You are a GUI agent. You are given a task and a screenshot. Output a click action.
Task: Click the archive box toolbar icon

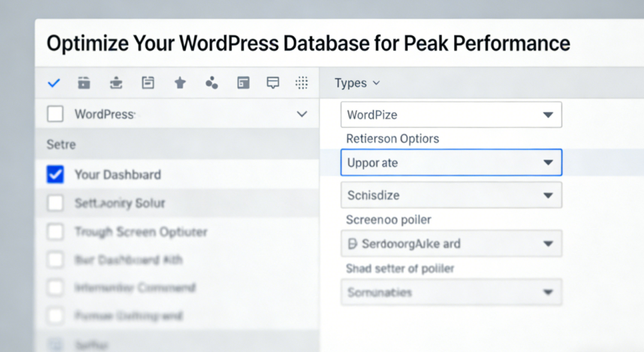point(84,83)
